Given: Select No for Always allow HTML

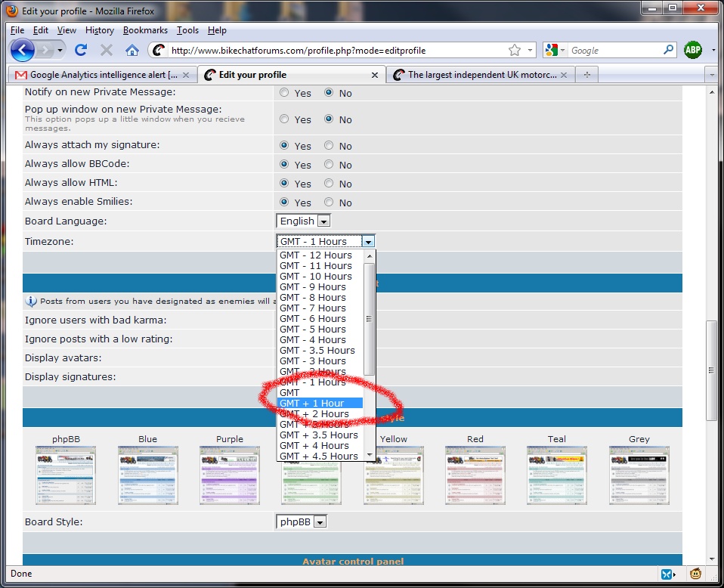Looking at the screenshot, I should tap(329, 184).
